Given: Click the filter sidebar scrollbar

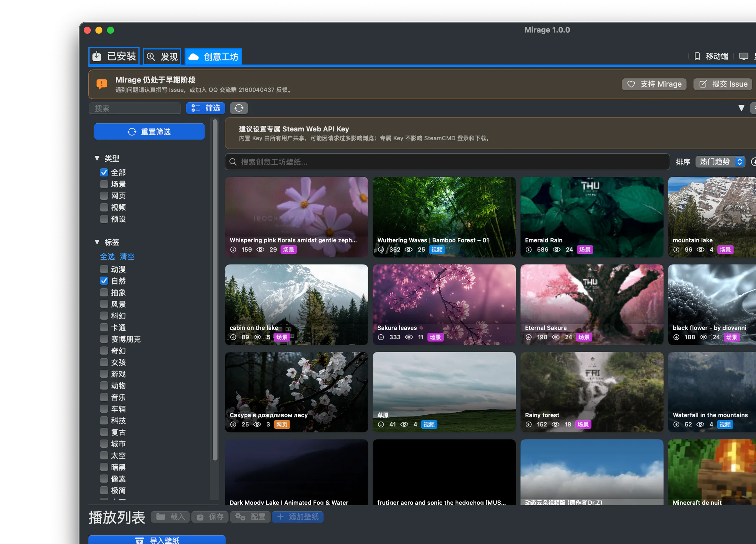Looking at the screenshot, I should pyautogui.click(x=215, y=290).
